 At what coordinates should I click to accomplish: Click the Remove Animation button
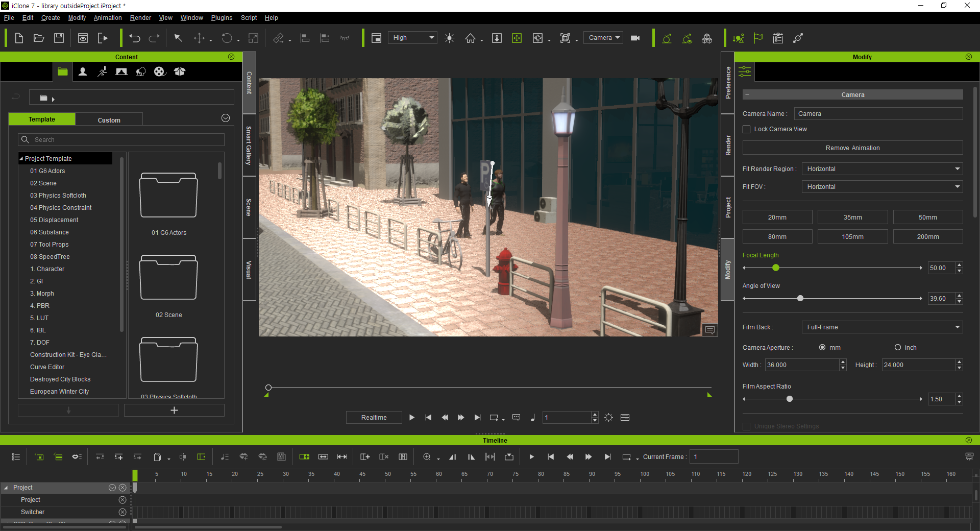(x=852, y=148)
